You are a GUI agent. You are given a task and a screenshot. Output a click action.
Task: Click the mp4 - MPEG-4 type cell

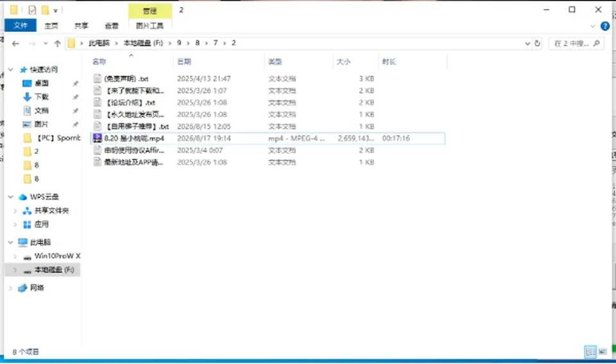296,138
